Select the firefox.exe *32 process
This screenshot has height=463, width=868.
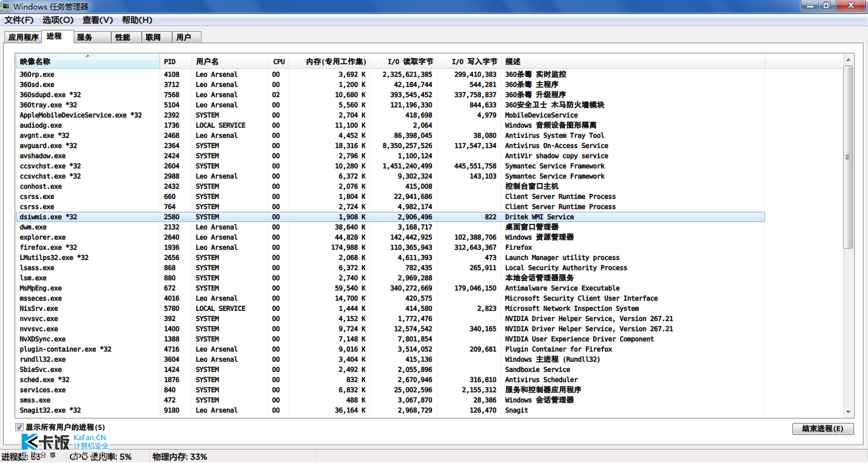click(x=390, y=247)
